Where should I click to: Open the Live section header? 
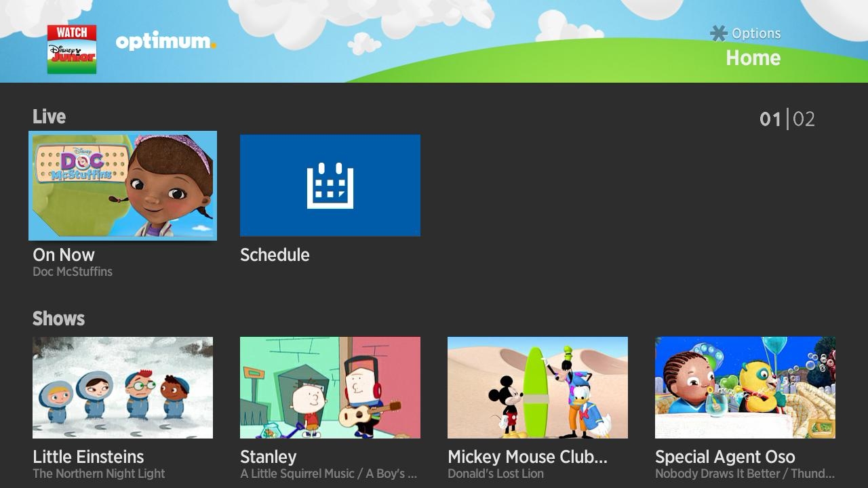(49, 117)
